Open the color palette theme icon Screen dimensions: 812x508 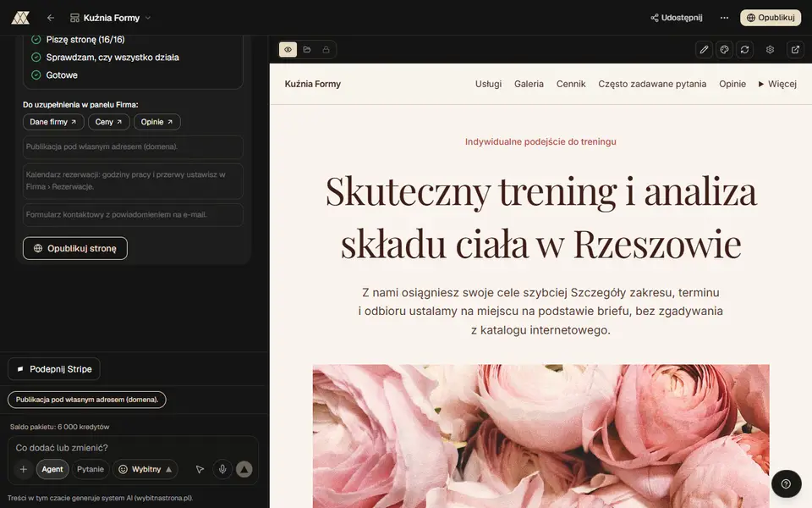click(x=724, y=50)
